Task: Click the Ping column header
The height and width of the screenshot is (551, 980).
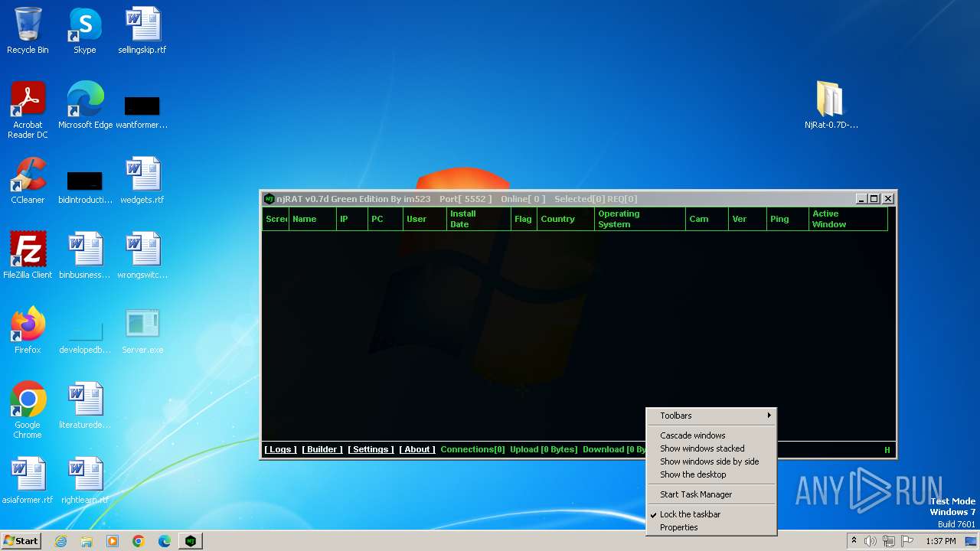Action: point(788,219)
